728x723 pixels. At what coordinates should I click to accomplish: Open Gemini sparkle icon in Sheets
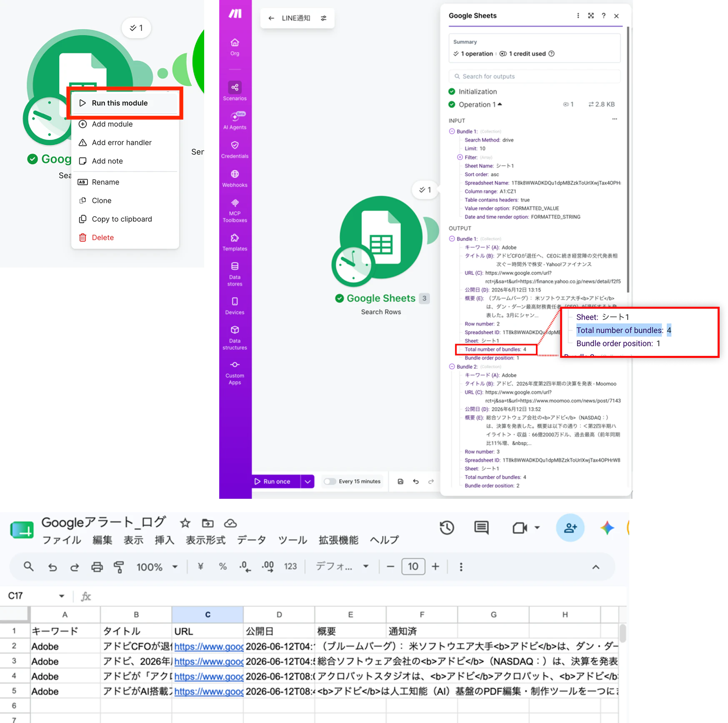coord(607,528)
